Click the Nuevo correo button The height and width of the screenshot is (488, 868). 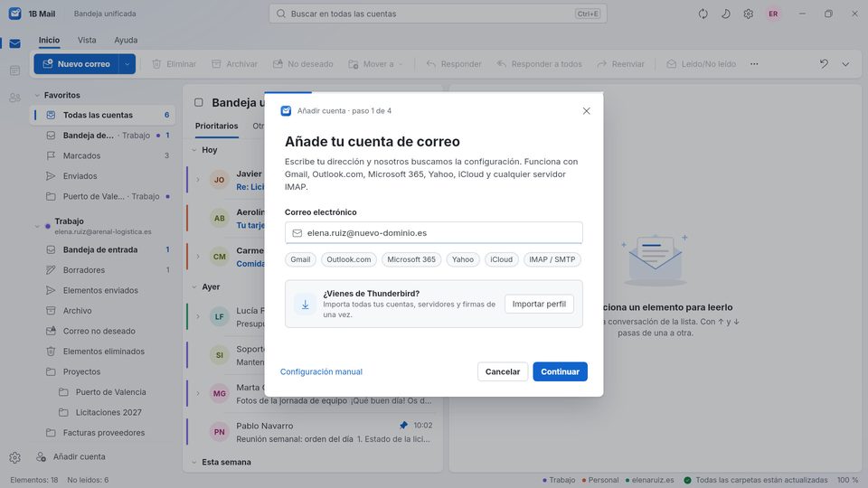(x=77, y=64)
